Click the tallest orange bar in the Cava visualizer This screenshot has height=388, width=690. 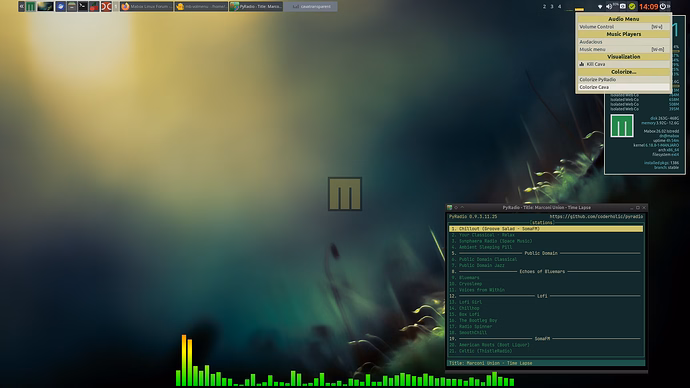tap(184, 360)
